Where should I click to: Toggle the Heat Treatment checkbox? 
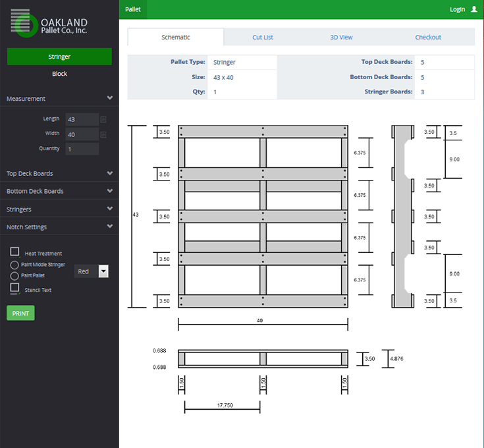tap(14, 252)
